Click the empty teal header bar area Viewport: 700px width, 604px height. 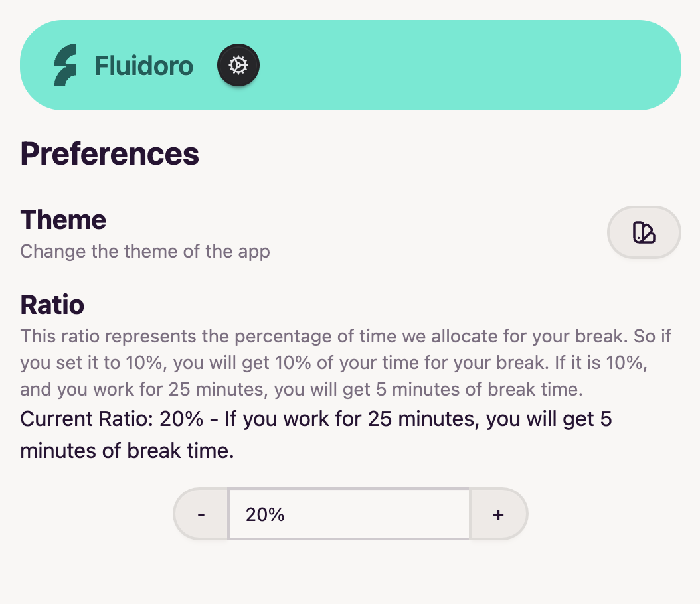(x=465, y=65)
